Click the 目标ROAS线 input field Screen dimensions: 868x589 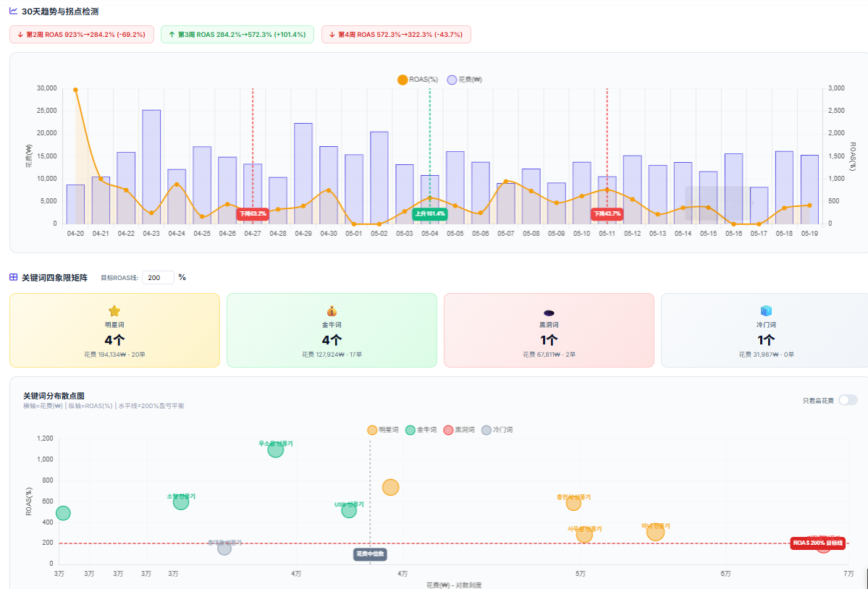click(158, 278)
